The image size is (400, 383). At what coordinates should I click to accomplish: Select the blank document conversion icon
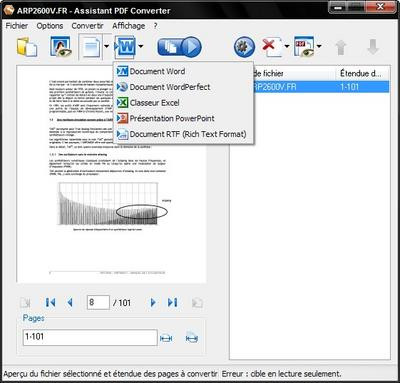(x=91, y=47)
